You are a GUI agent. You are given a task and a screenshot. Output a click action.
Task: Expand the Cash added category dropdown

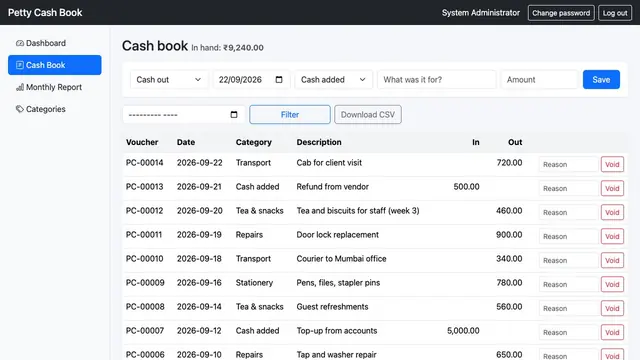click(x=333, y=80)
